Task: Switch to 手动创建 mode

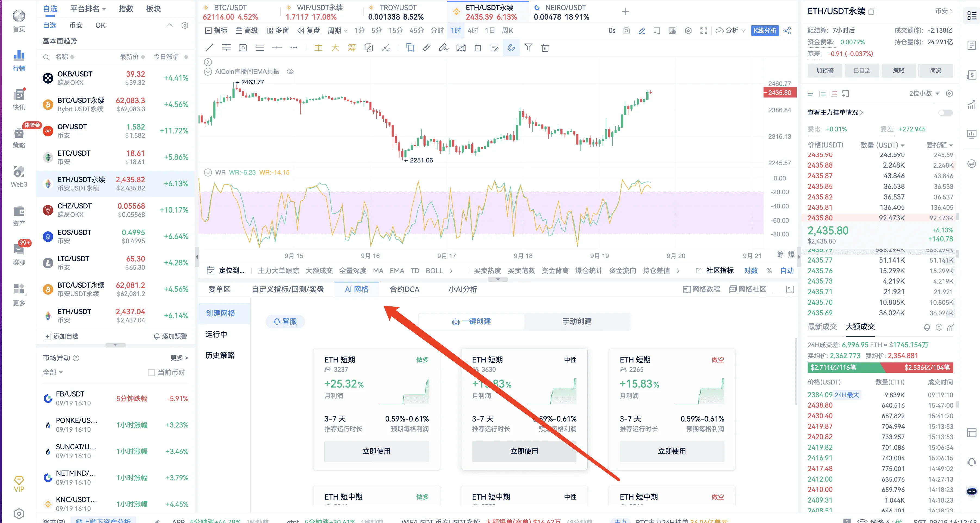Action: tap(577, 321)
